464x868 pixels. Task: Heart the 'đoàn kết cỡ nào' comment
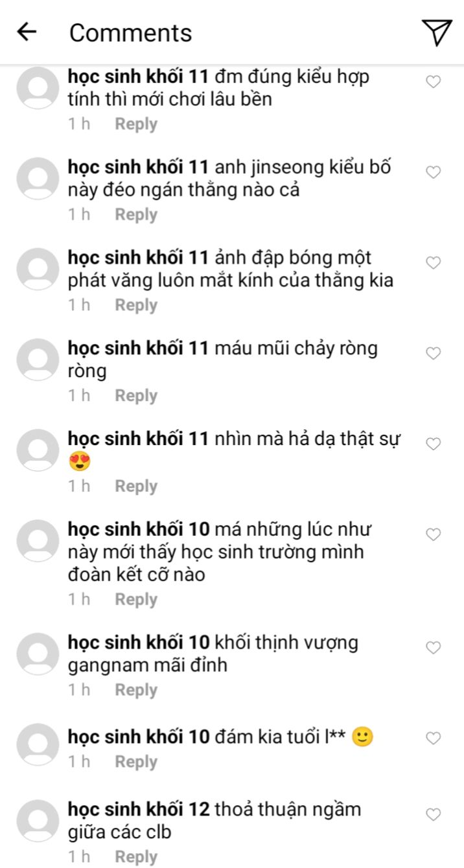[433, 535]
